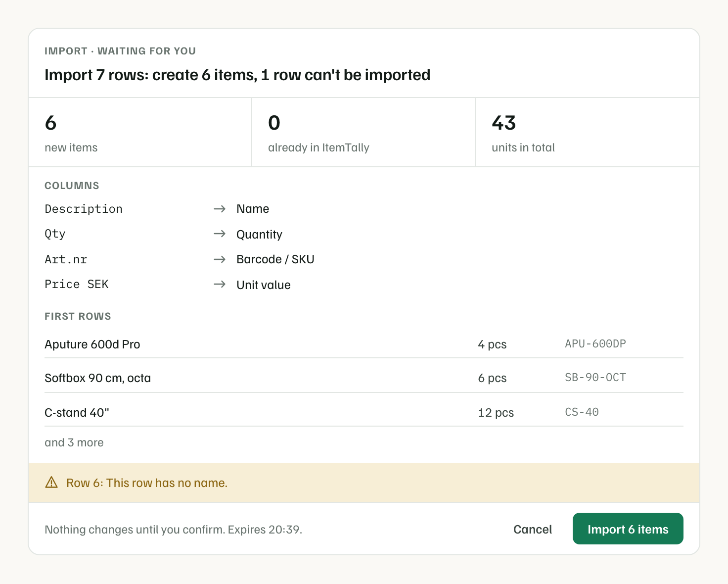Click the 'Unit value' mapping target
The image size is (728, 584).
(264, 285)
